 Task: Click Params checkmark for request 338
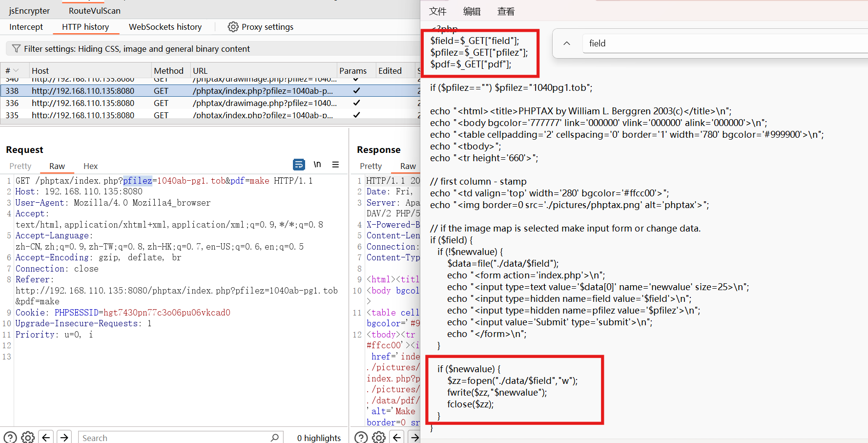point(356,91)
